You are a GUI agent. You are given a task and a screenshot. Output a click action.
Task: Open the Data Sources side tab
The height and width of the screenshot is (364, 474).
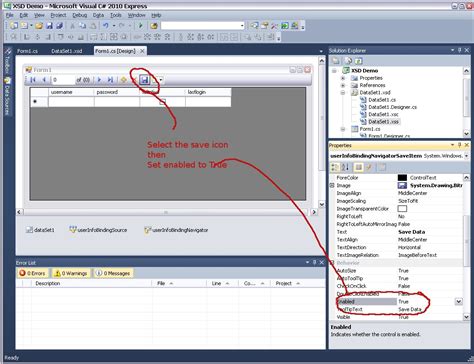(7, 97)
